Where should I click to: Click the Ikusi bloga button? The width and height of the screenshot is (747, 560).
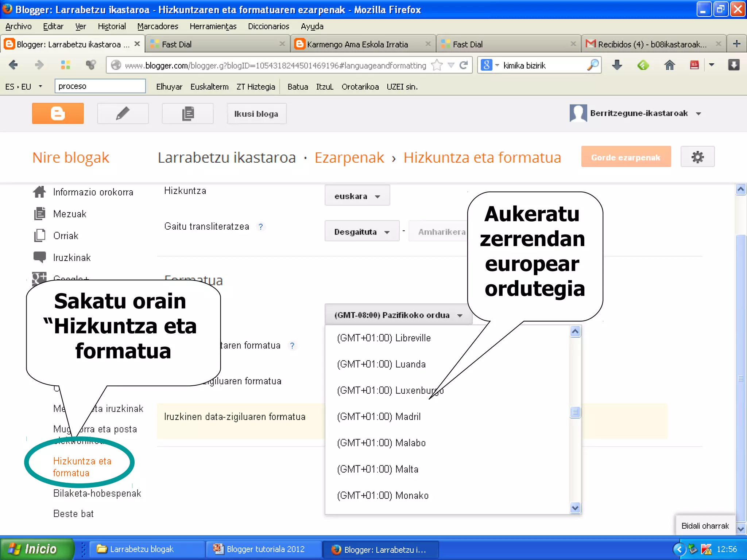(x=256, y=114)
